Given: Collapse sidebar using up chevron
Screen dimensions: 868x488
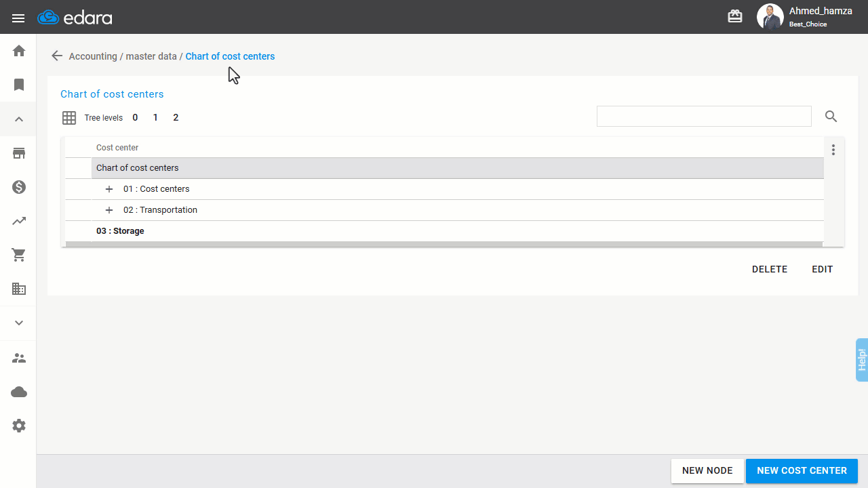Looking at the screenshot, I should tap(19, 119).
